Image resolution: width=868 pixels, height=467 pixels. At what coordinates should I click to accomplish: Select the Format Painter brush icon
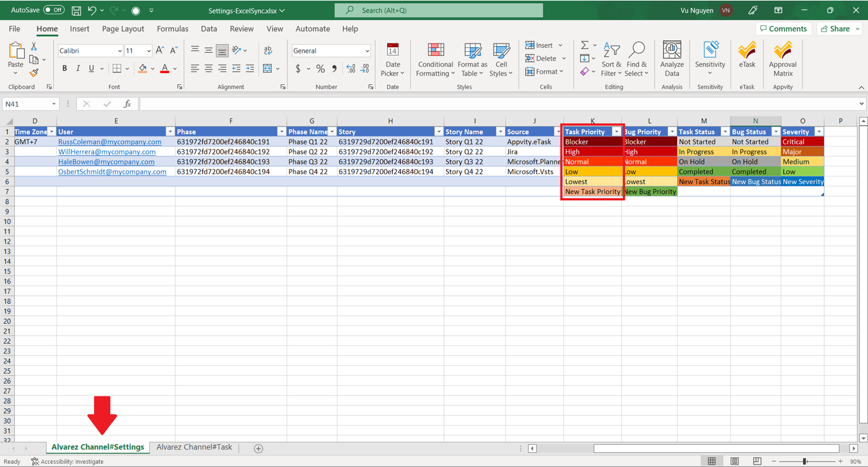tap(34, 73)
